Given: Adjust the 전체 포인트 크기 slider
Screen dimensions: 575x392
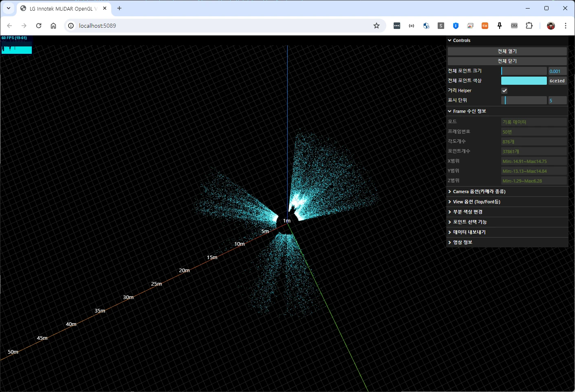Looking at the screenshot, I should pyautogui.click(x=524, y=71).
